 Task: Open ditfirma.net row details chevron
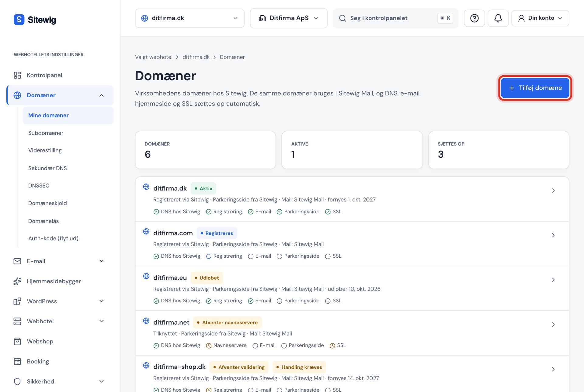pos(553,325)
